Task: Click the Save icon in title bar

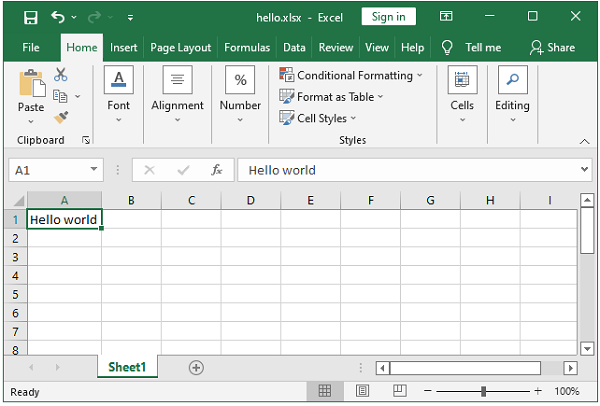Action: [30, 17]
